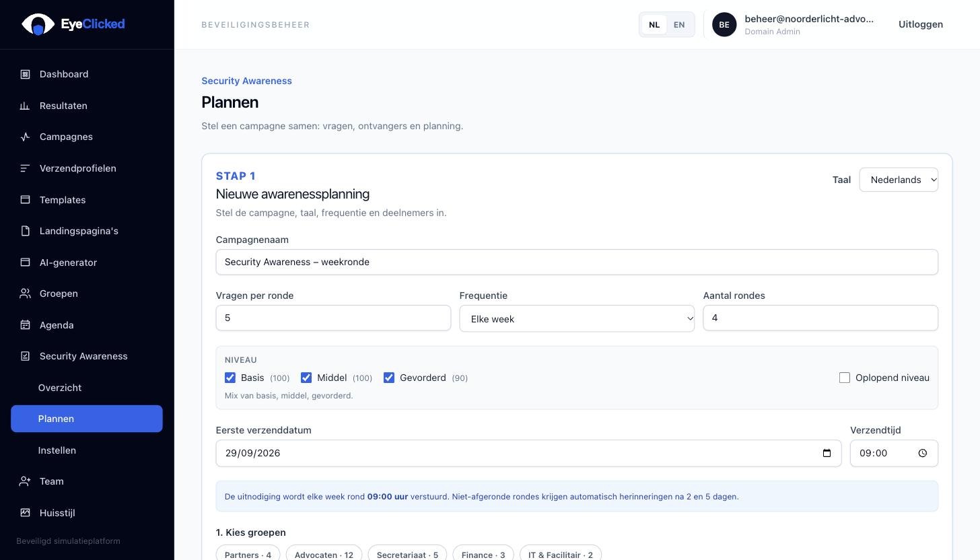Open the Frequentie dropdown showing Elke week
This screenshot has width=980, height=560.
click(577, 318)
